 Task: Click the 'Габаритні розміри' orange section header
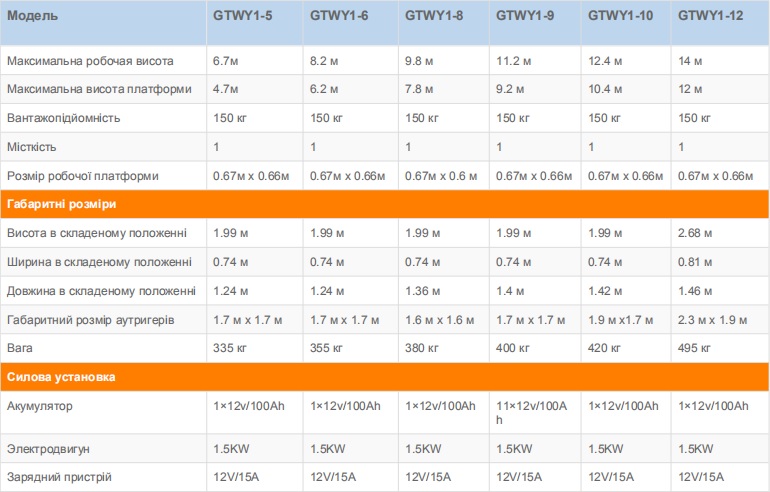pyautogui.click(x=385, y=204)
